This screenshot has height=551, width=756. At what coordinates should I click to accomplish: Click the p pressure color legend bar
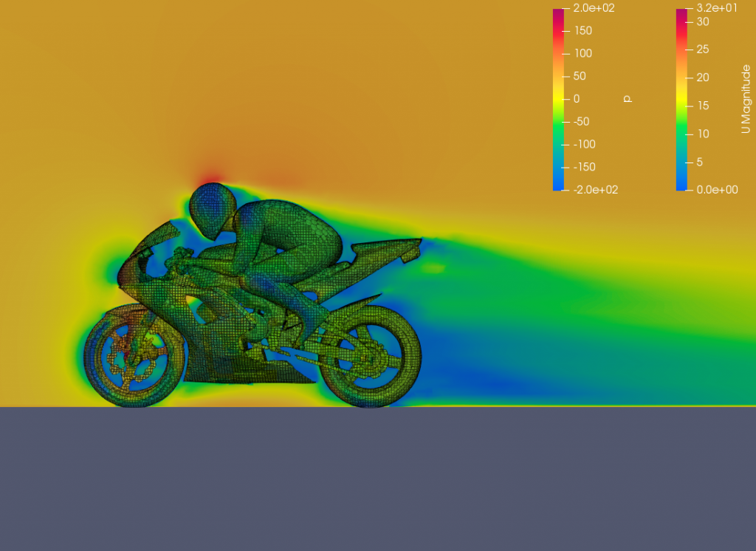pos(558,100)
